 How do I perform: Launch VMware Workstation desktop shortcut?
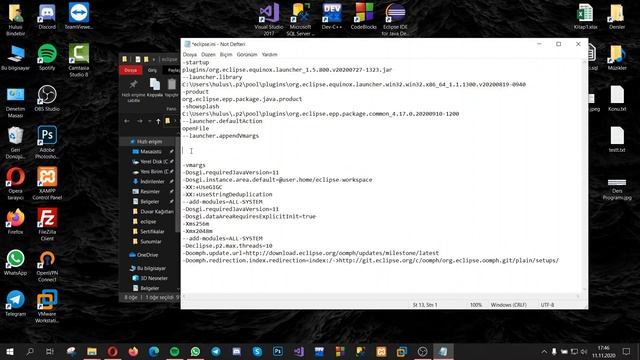click(47, 306)
